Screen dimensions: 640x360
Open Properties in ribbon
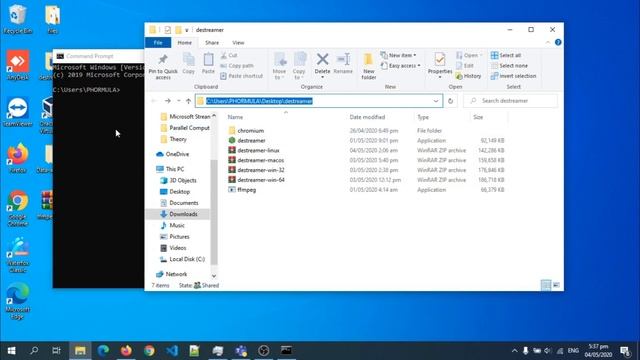pos(440,65)
